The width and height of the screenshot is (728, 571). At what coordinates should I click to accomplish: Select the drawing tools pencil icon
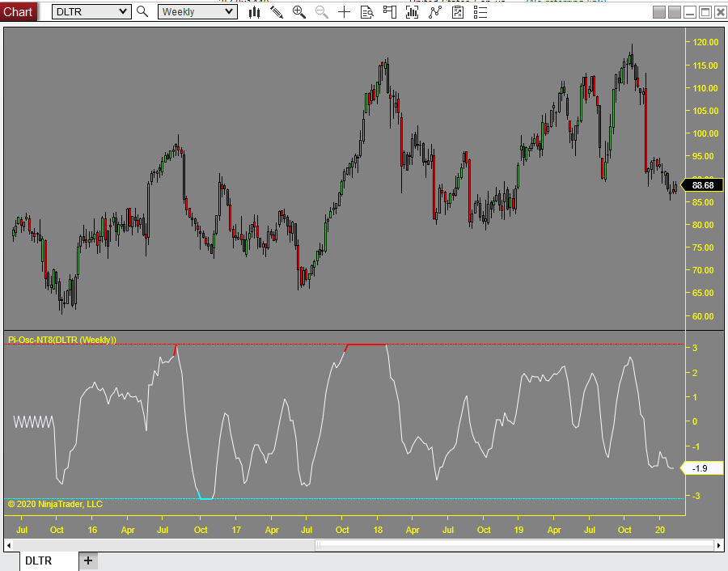point(277,11)
